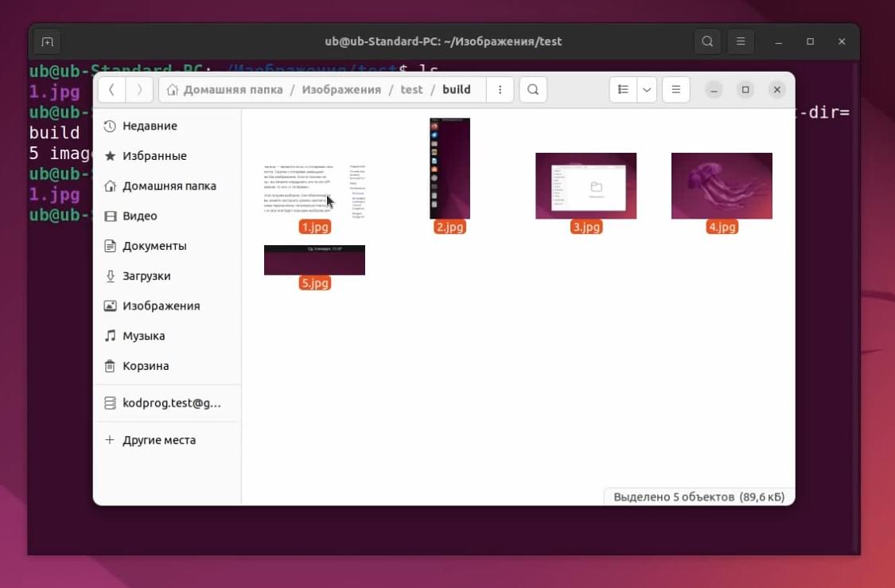Open Корзина in the sidebar
Viewport: 895px width, 588px height.
(x=167, y=366)
